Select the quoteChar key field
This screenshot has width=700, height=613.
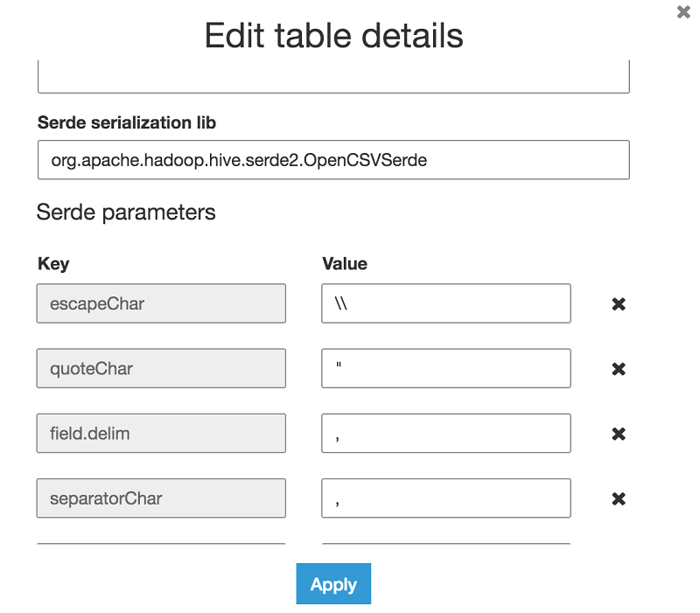(161, 368)
